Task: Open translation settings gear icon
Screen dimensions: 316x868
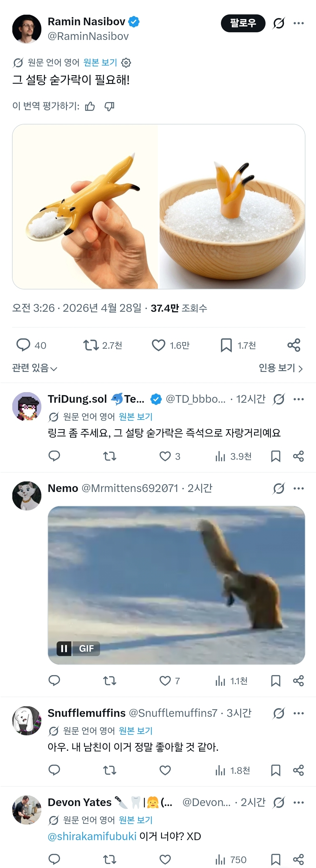Action: tap(126, 63)
